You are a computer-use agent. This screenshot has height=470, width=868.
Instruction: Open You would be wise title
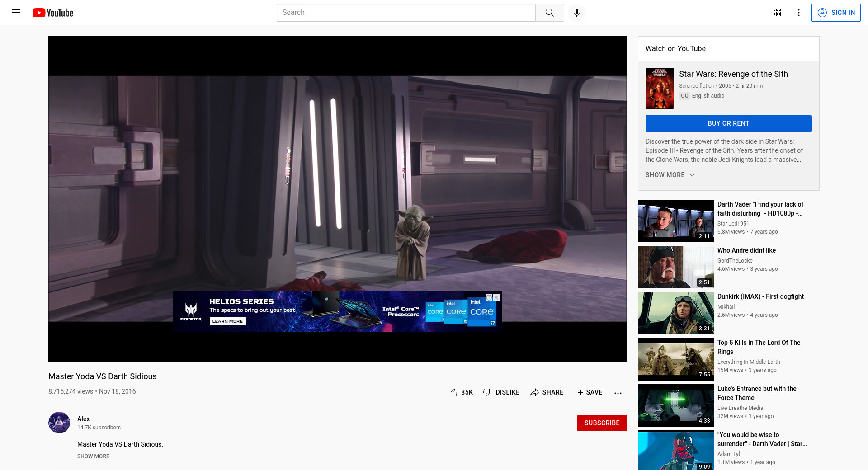[762, 439]
